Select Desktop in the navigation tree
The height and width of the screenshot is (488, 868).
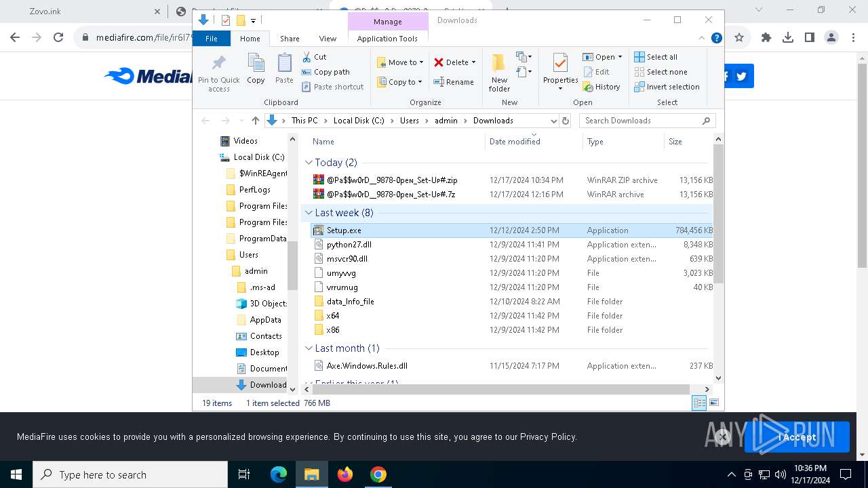[x=264, y=352]
